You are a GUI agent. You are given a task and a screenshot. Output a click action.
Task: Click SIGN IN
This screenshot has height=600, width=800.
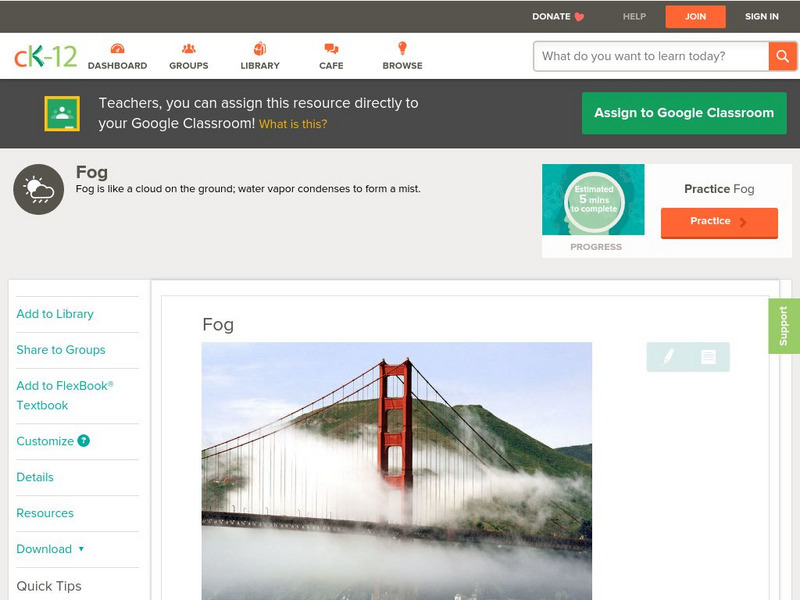(x=762, y=17)
